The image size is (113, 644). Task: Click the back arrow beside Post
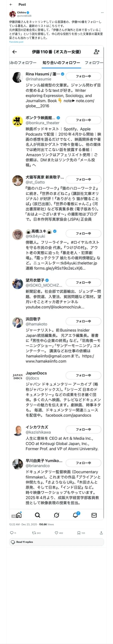point(11,5)
